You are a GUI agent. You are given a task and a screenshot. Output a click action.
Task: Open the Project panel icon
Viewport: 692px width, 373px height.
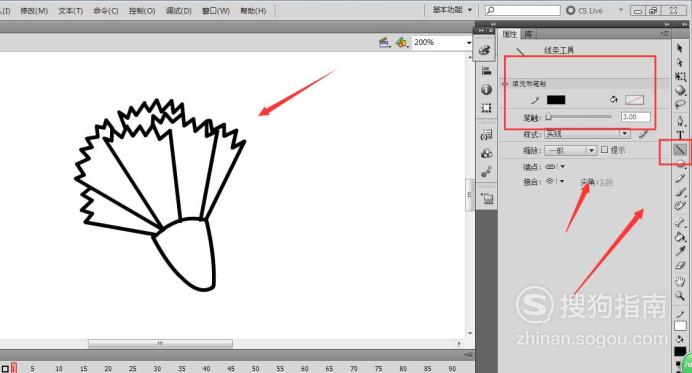click(487, 199)
